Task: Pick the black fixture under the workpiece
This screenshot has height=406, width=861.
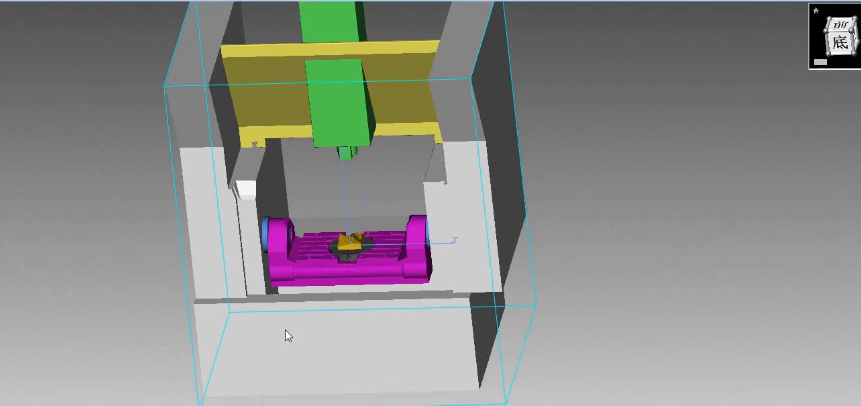Action: (x=349, y=256)
